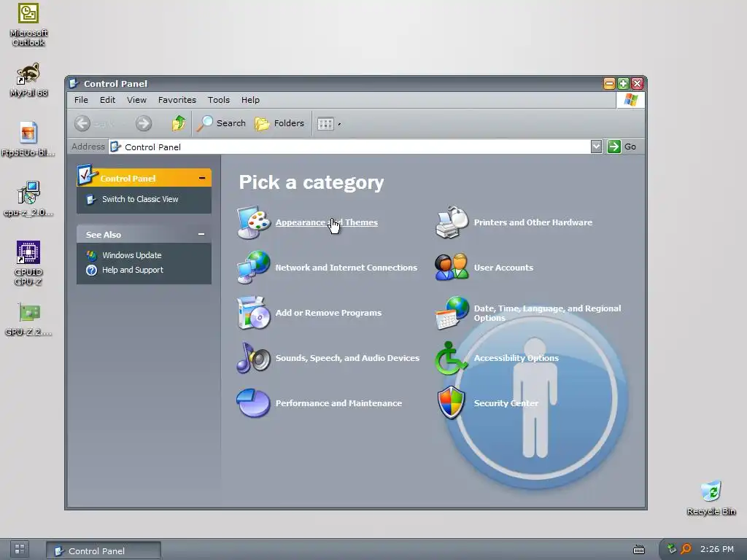This screenshot has height=560, width=747.
Task: Click the keyboard icon on the taskbar
Action: (x=639, y=550)
